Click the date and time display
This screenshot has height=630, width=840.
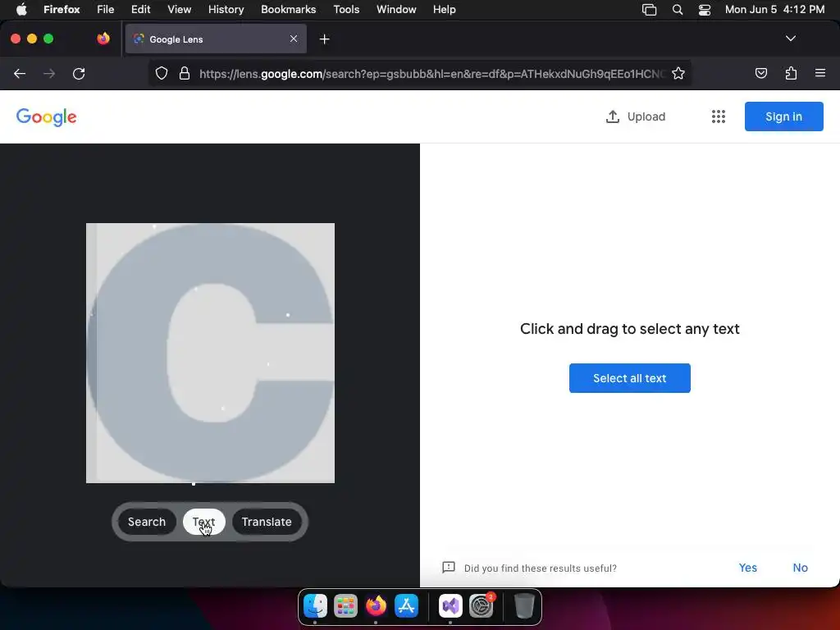pyautogui.click(x=774, y=10)
